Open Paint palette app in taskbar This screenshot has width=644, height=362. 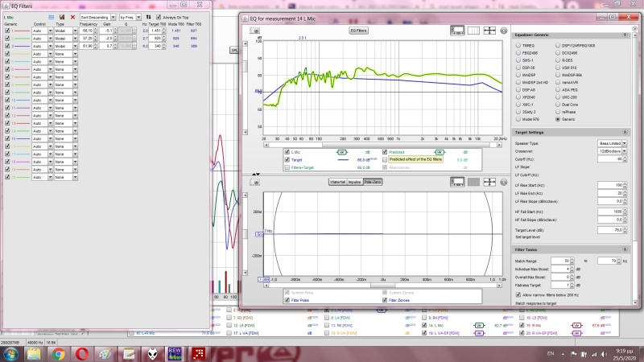click(105, 354)
